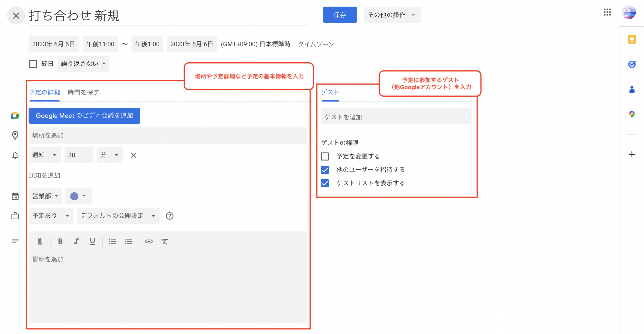The image size is (644, 334).
Task: Open the 予定あり availability dropdown
Action: point(51,216)
